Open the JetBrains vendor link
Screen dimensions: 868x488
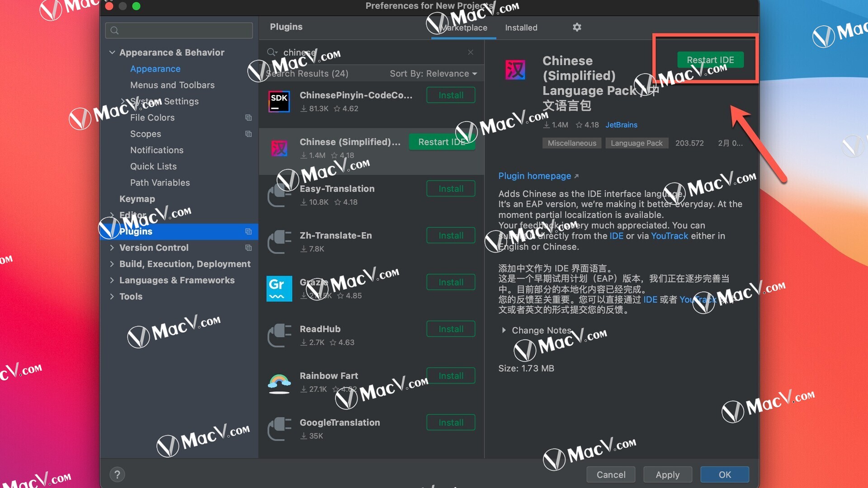tap(621, 125)
